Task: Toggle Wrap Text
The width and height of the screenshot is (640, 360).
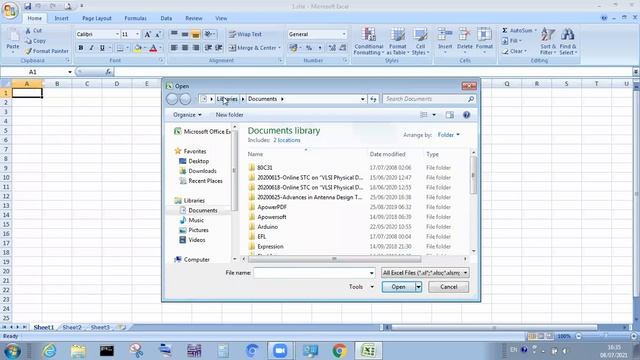Action: tap(245, 34)
